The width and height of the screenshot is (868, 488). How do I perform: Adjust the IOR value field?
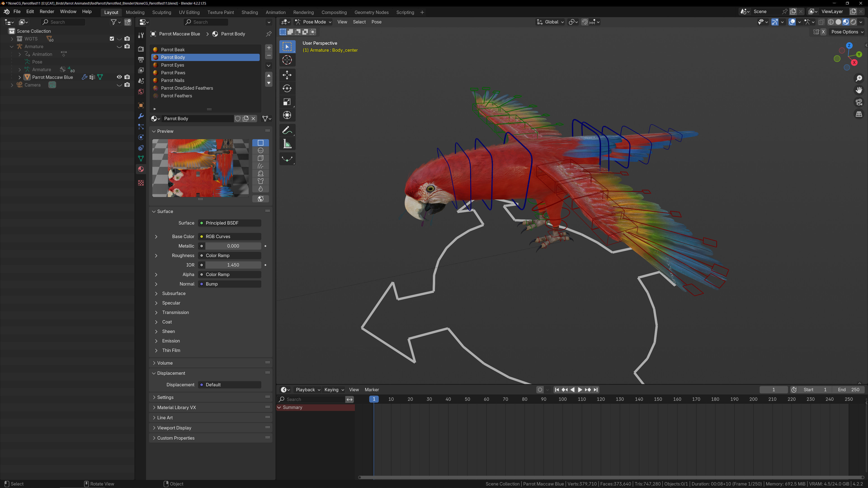pos(233,265)
